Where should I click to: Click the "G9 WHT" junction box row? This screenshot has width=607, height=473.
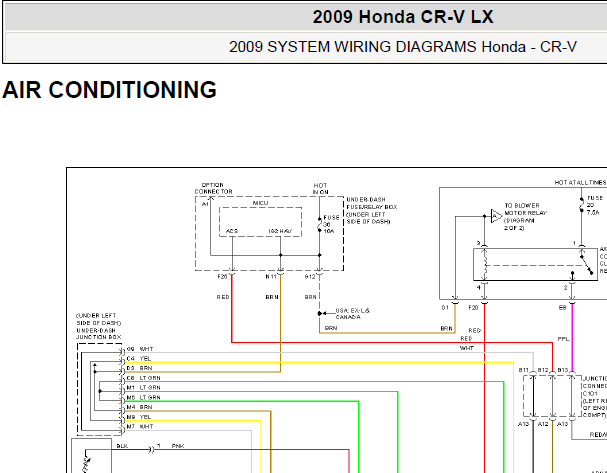140,349
